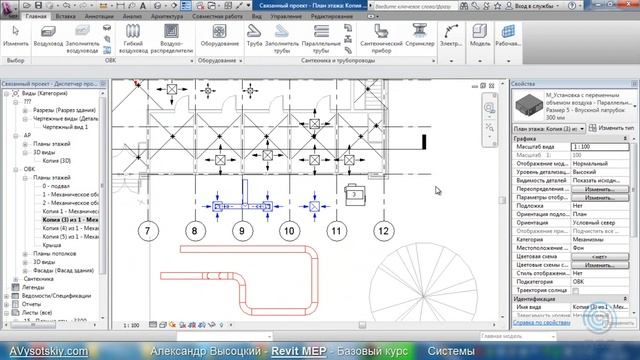
Task: Open the План этажа view selector dropdown
Action: click(549, 129)
